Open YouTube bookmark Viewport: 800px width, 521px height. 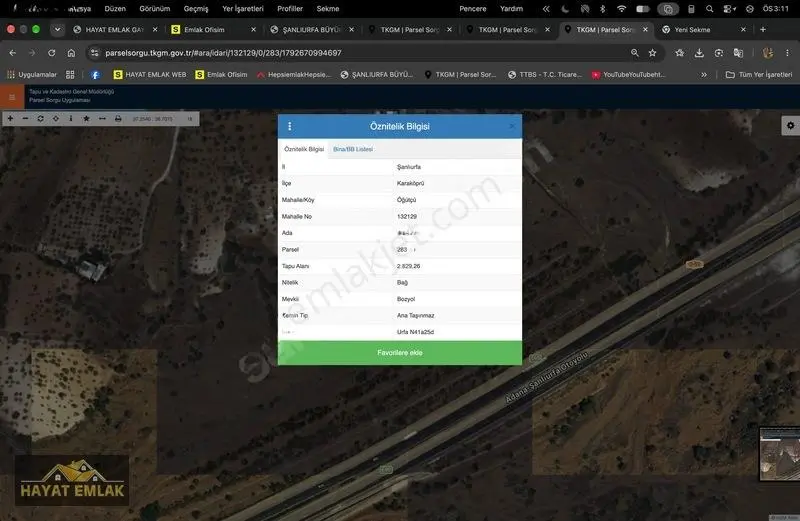(629, 75)
